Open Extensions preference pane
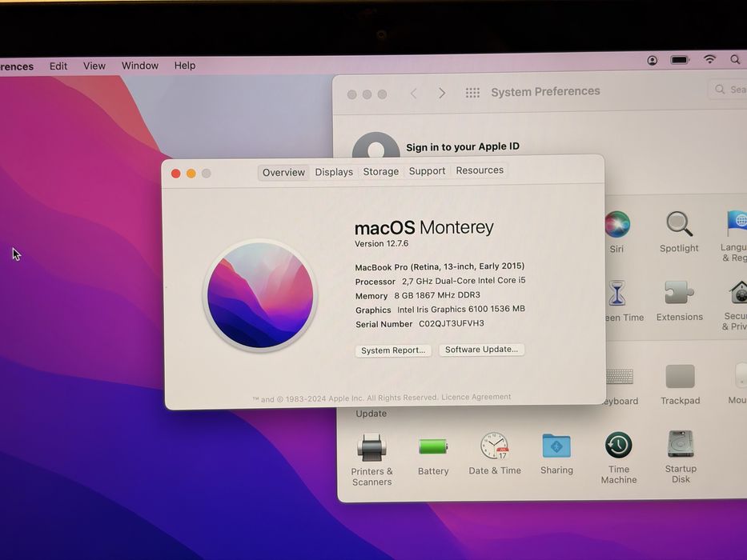 (x=679, y=292)
